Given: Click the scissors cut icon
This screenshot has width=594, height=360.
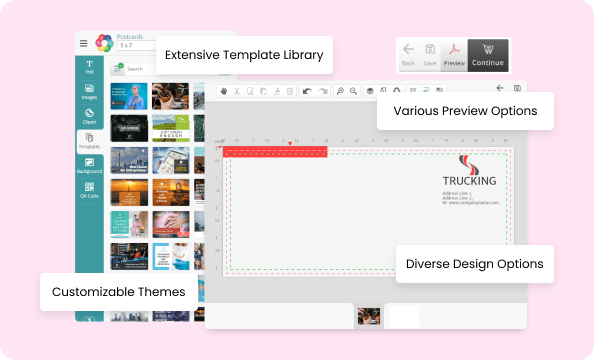Looking at the screenshot, I should [x=237, y=91].
